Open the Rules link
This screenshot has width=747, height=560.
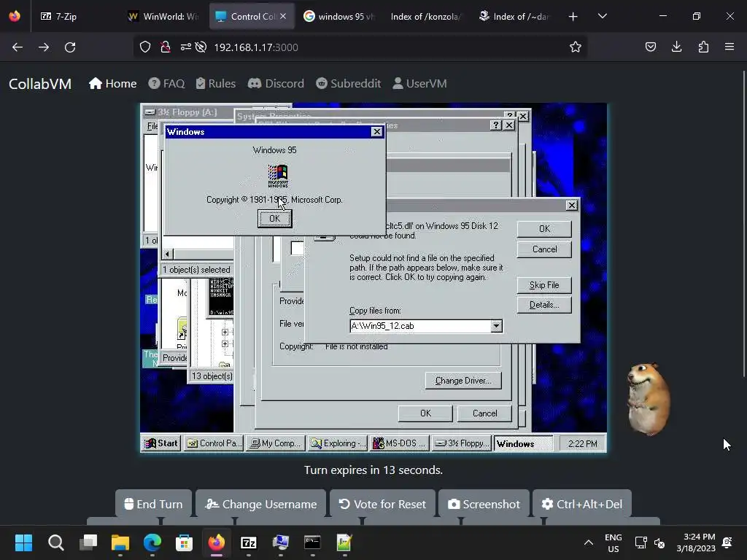pyautogui.click(x=216, y=84)
